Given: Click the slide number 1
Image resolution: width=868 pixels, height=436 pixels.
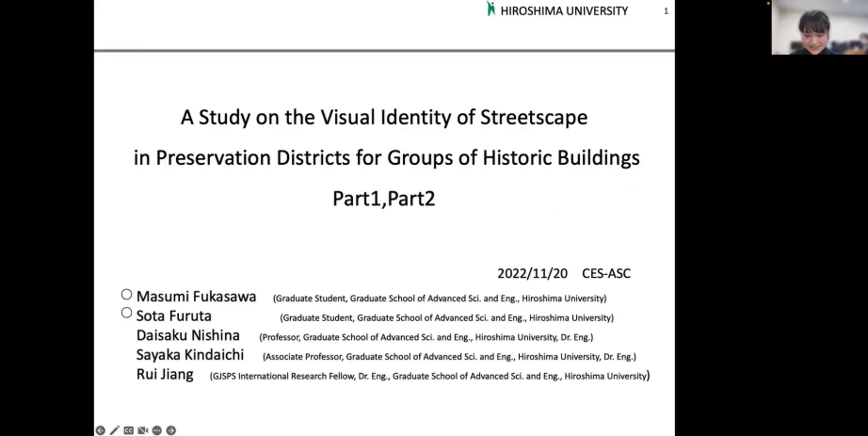Looking at the screenshot, I should (667, 11).
